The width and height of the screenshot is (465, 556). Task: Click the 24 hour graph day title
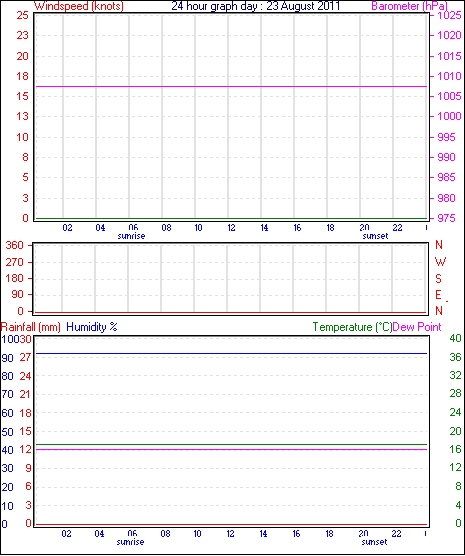click(x=255, y=6)
